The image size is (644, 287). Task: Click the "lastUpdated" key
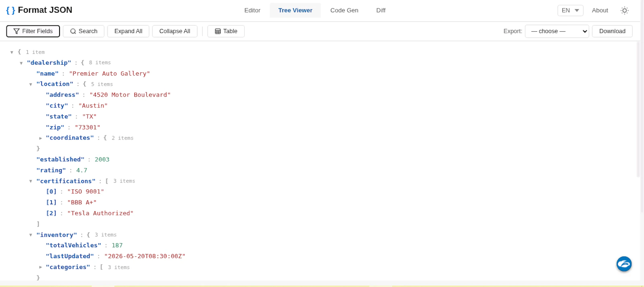tap(70, 256)
